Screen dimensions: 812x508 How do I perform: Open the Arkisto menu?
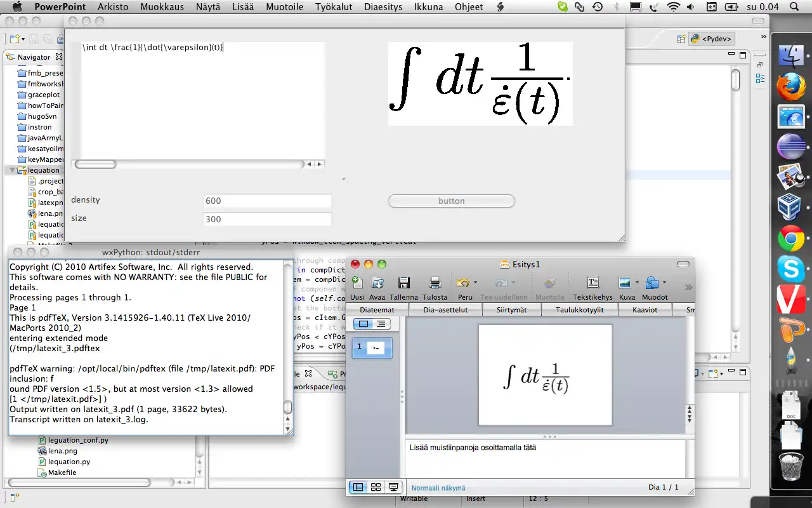point(113,7)
